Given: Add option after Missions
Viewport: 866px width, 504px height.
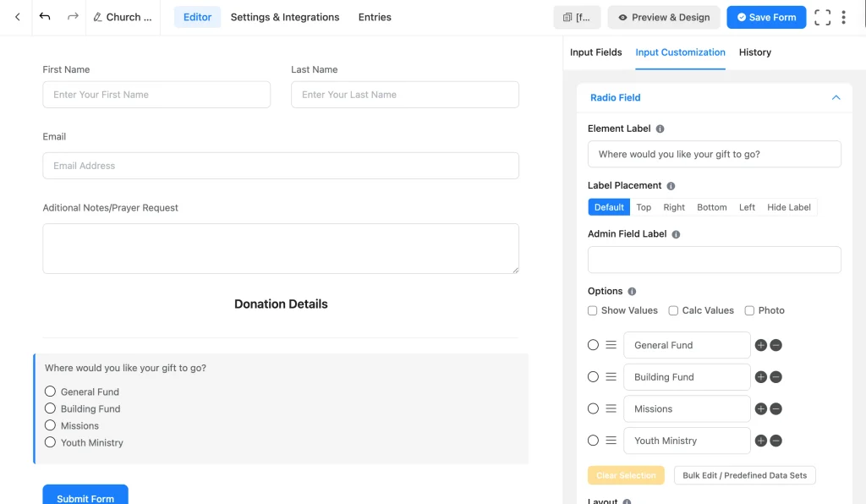Looking at the screenshot, I should coord(760,409).
